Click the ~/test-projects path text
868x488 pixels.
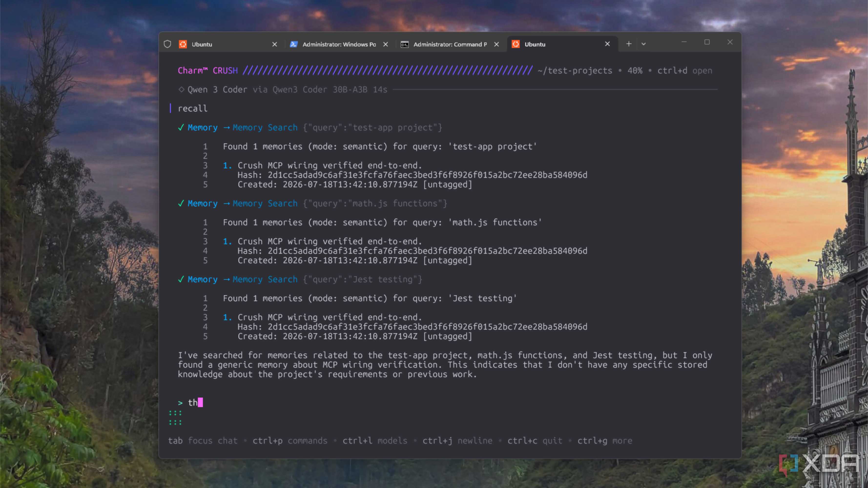click(x=575, y=71)
